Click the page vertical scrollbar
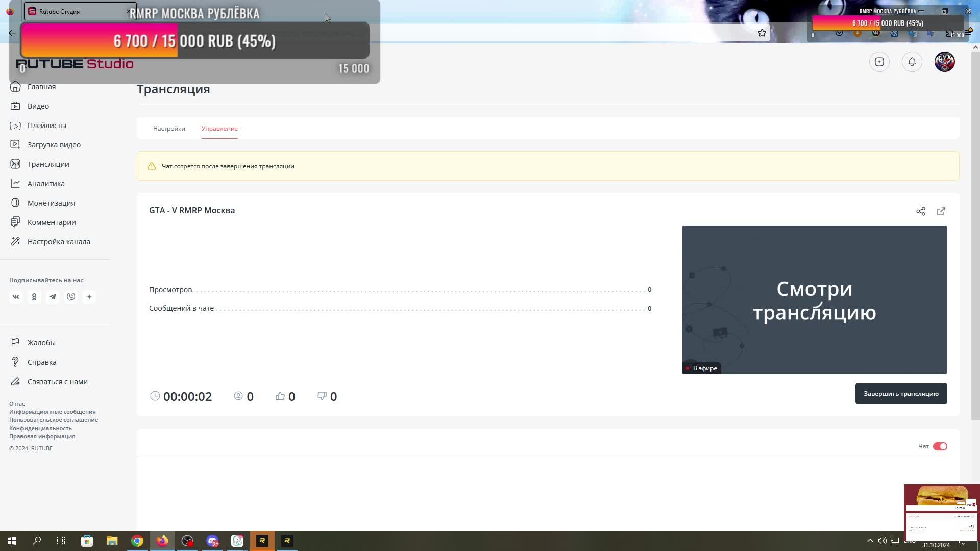This screenshot has width=980, height=551. click(x=975, y=235)
